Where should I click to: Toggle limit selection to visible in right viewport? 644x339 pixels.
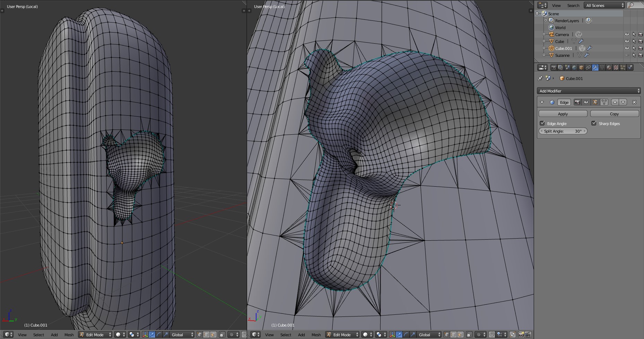click(x=469, y=334)
